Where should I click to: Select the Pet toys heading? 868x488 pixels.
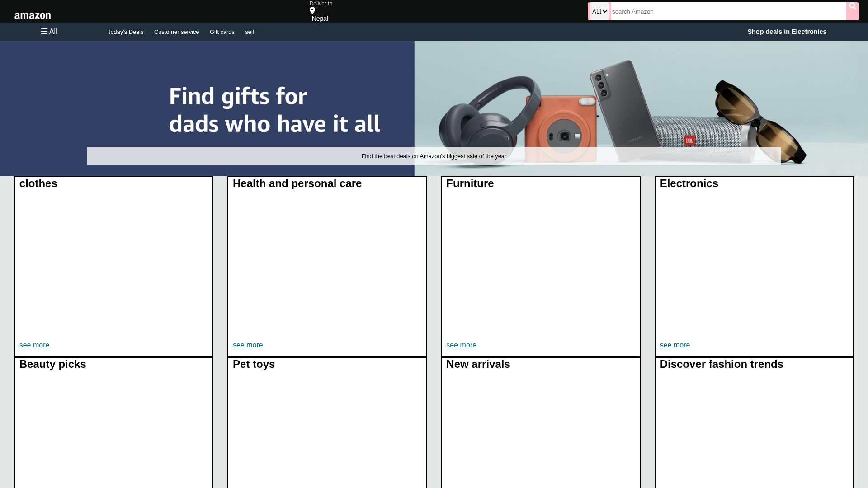254,364
